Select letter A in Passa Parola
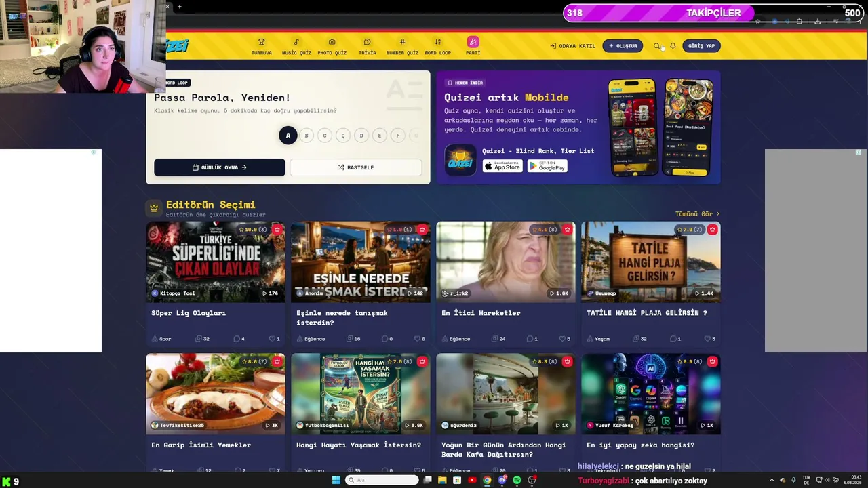This screenshot has height=488, width=868. click(x=288, y=136)
